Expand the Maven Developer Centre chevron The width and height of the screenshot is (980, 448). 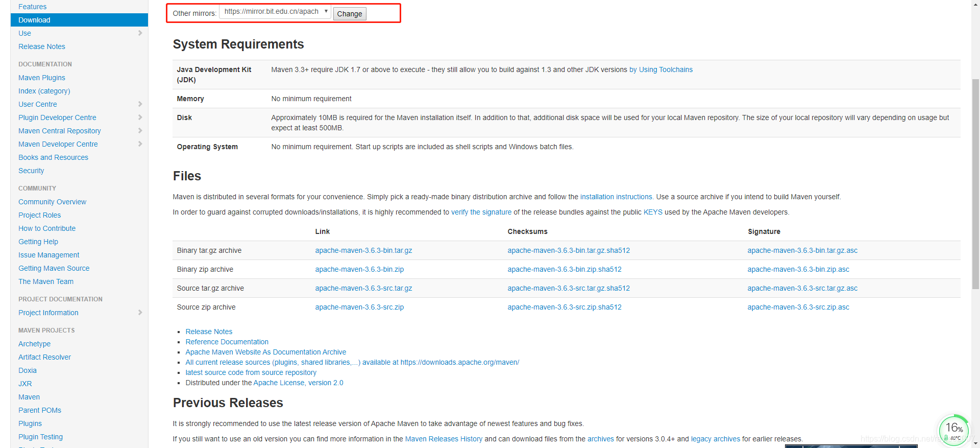point(140,144)
